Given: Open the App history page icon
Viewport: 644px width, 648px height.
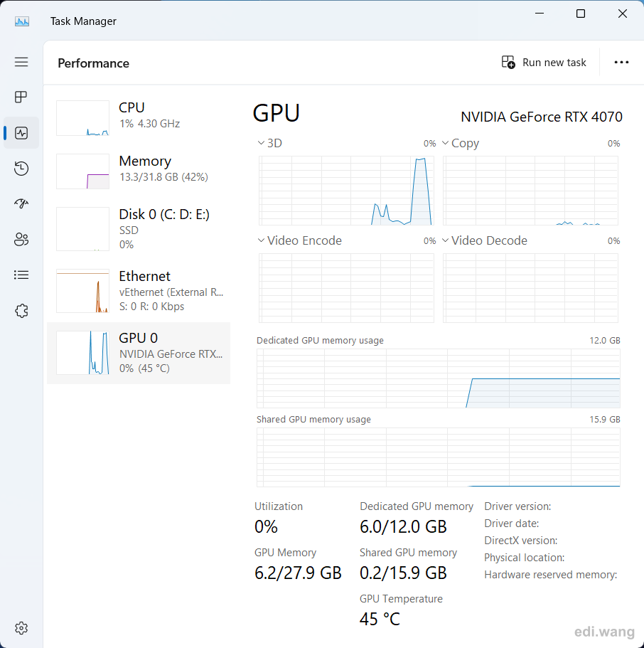Looking at the screenshot, I should tap(21, 168).
